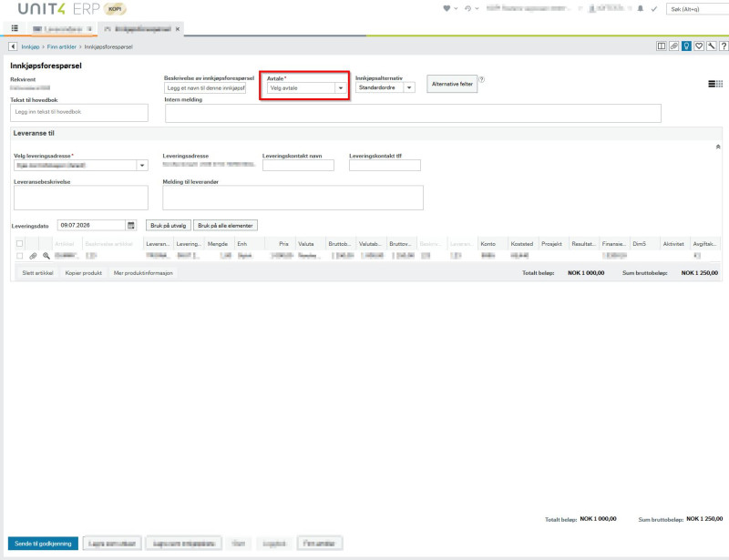Go to Innkjøp in the breadcrumb
This screenshot has height=560, width=729.
click(x=30, y=47)
